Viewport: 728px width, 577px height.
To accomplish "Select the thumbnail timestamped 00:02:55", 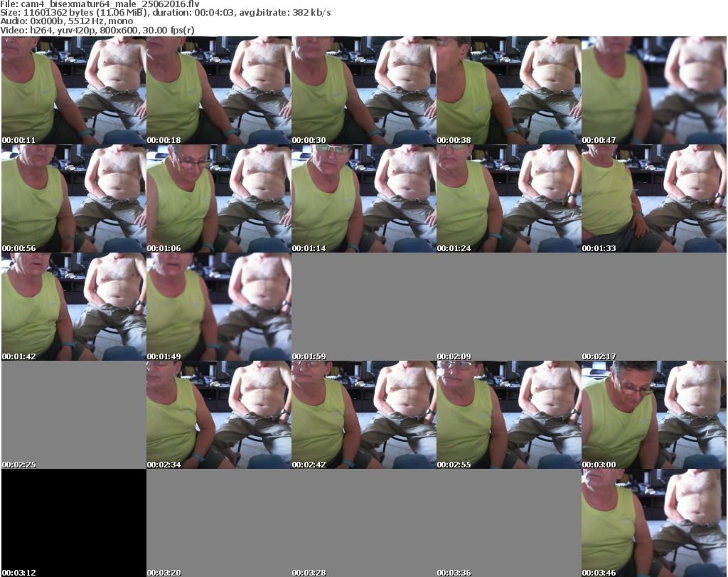I will click(x=509, y=415).
